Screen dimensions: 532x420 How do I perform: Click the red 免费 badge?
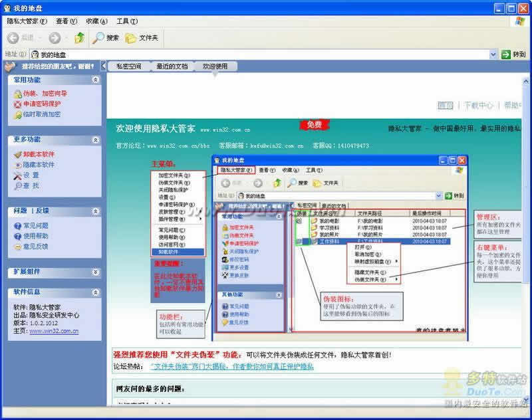(x=315, y=125)
